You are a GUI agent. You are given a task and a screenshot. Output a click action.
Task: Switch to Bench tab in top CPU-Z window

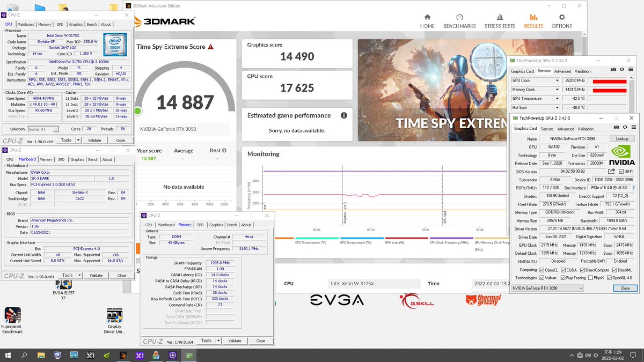(x=92, y=24)
